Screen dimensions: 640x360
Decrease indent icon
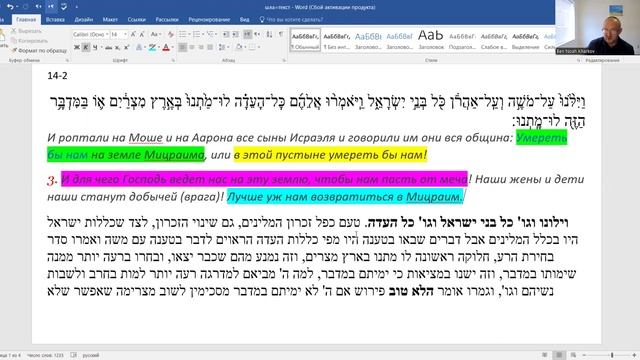click(226, 34)
